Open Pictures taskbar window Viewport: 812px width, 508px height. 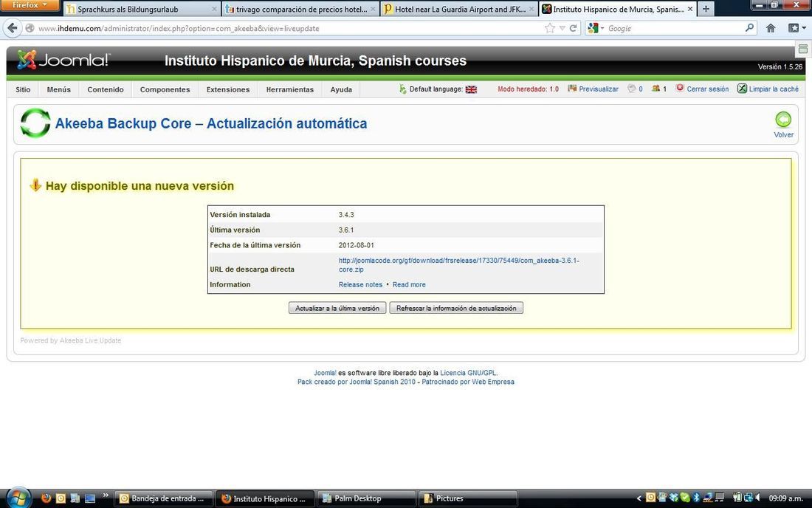click(467, 498)
